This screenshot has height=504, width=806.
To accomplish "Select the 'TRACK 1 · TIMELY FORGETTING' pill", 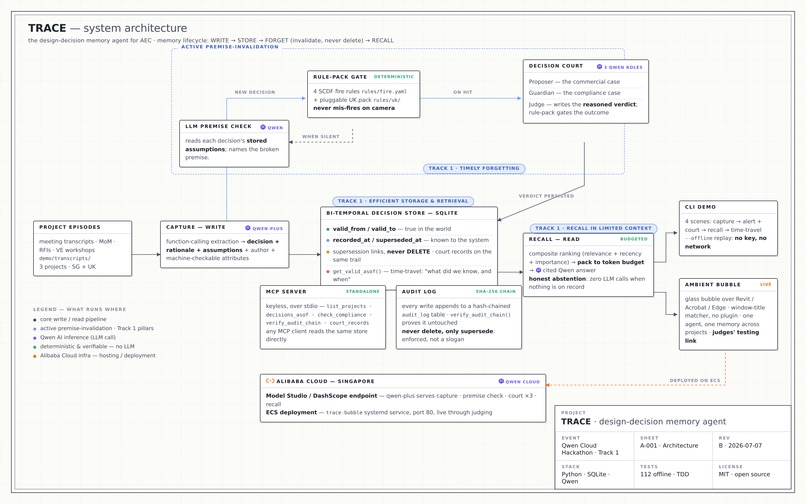I will [474, 168].
